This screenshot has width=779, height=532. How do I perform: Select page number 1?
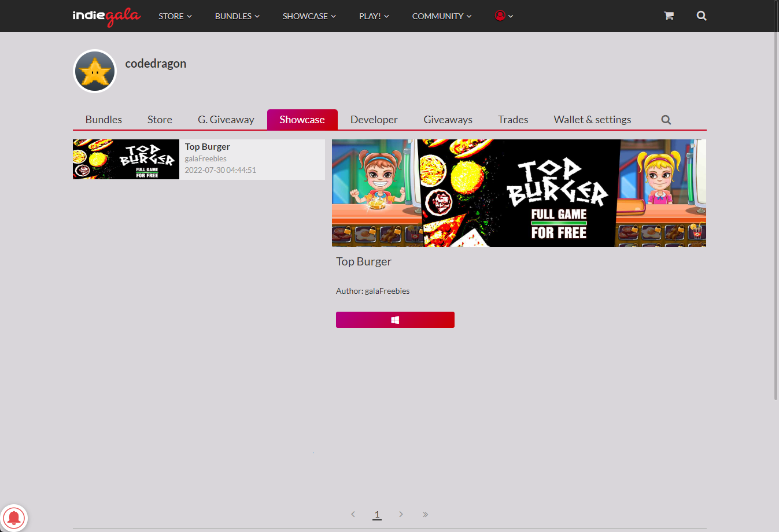tap(377, 514)
